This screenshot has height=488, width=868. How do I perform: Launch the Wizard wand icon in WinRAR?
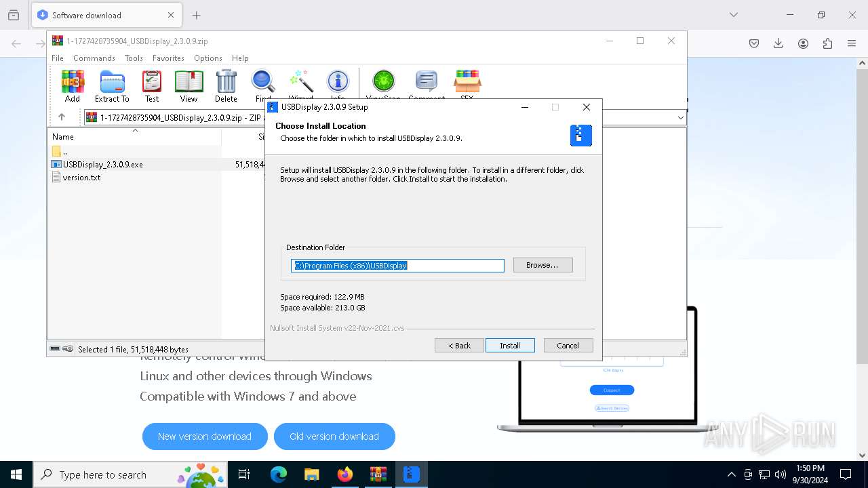300,86
